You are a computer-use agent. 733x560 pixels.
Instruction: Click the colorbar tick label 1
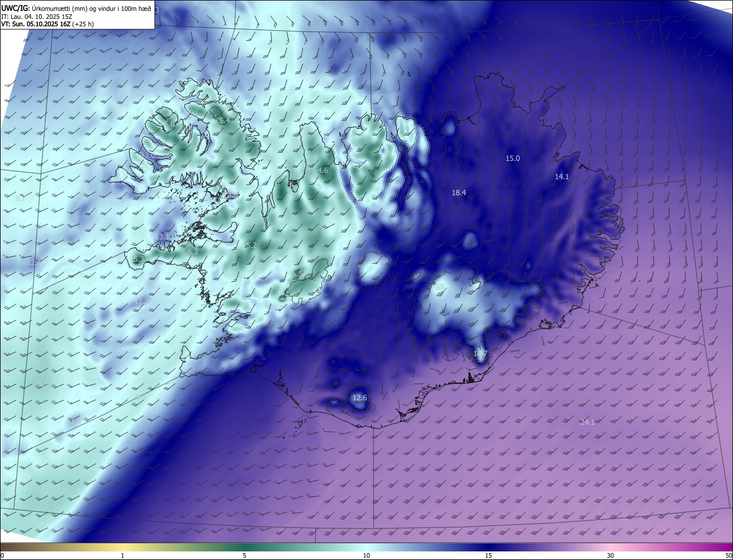click(x=123, y=555)
